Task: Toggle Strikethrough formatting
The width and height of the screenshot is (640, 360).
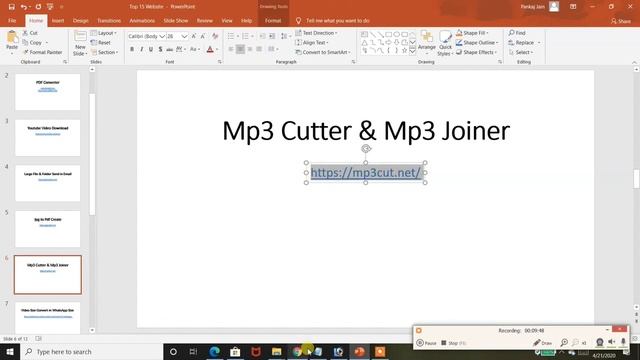Action: point(169,49)
